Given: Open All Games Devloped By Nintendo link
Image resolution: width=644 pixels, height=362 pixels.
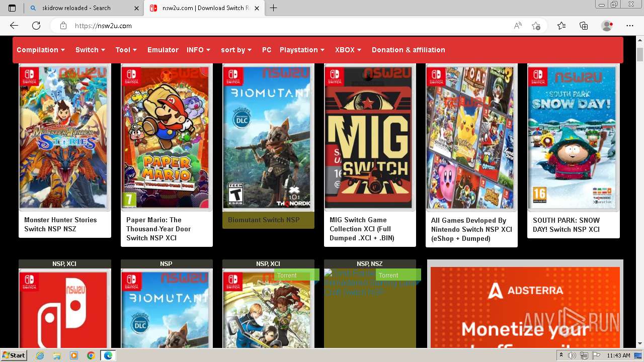Looking at the screenshot, I should [471, 229].
